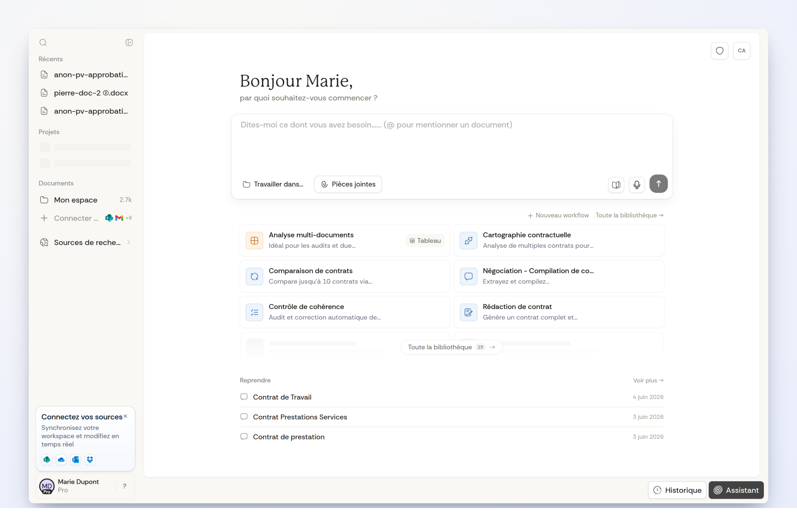Click the chat icon beside Contrat de Travail

(x=244, y=397)
